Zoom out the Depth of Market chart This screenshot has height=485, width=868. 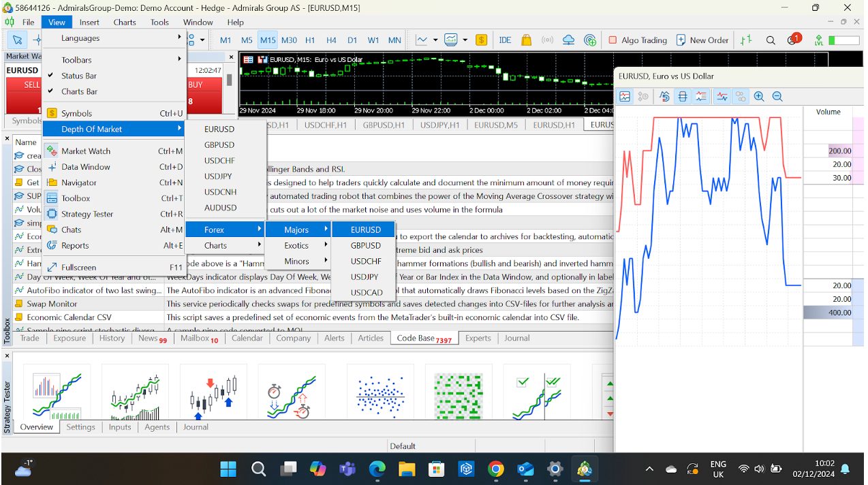pos(777,97)
